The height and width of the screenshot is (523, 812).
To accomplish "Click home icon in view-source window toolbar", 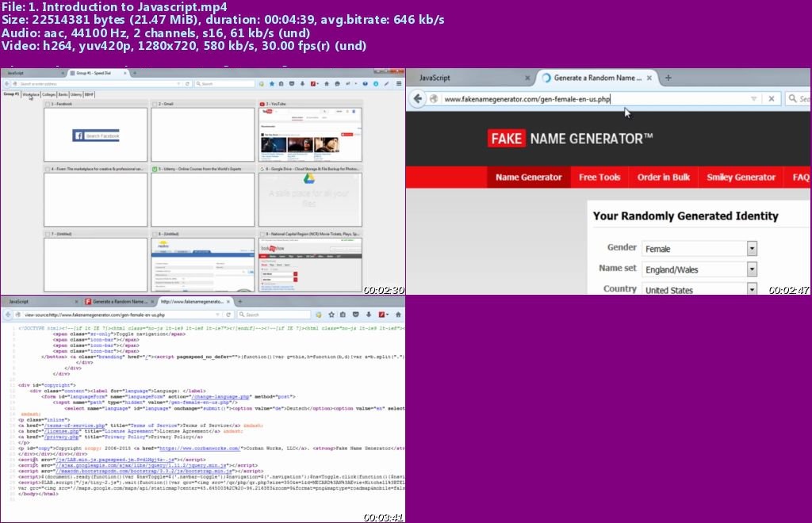I will [398, 315].
